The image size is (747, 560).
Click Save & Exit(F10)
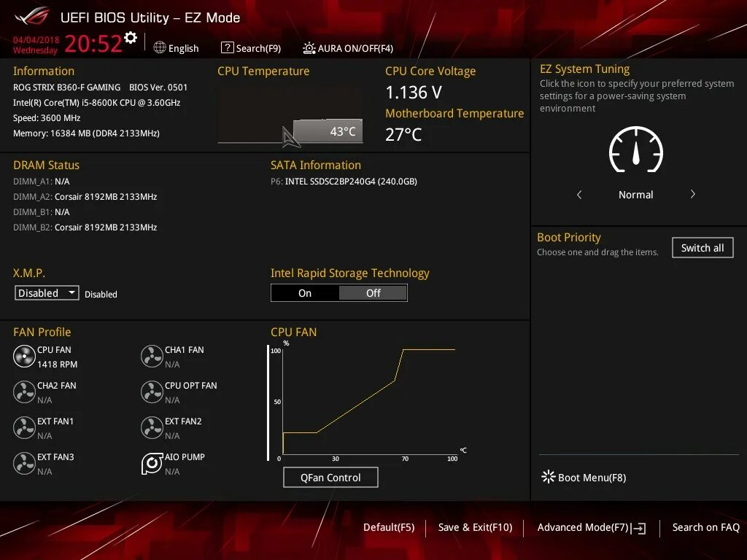click(475, 528)
